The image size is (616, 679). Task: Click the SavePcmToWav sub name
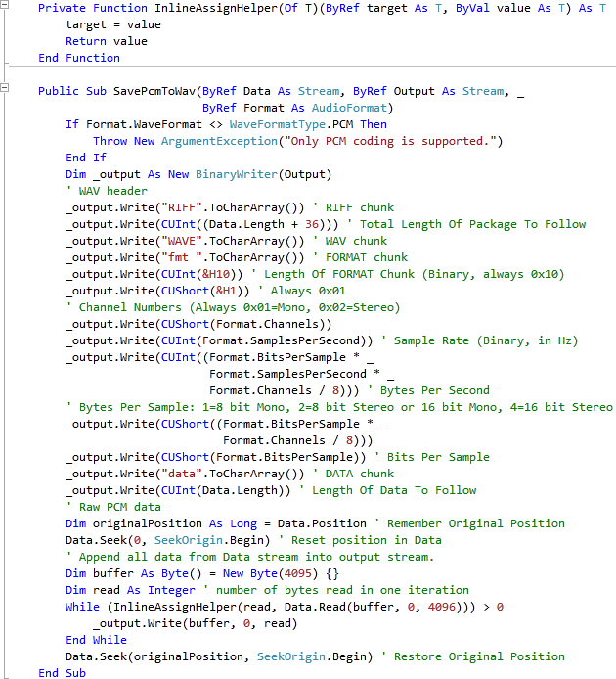(154, 91)
